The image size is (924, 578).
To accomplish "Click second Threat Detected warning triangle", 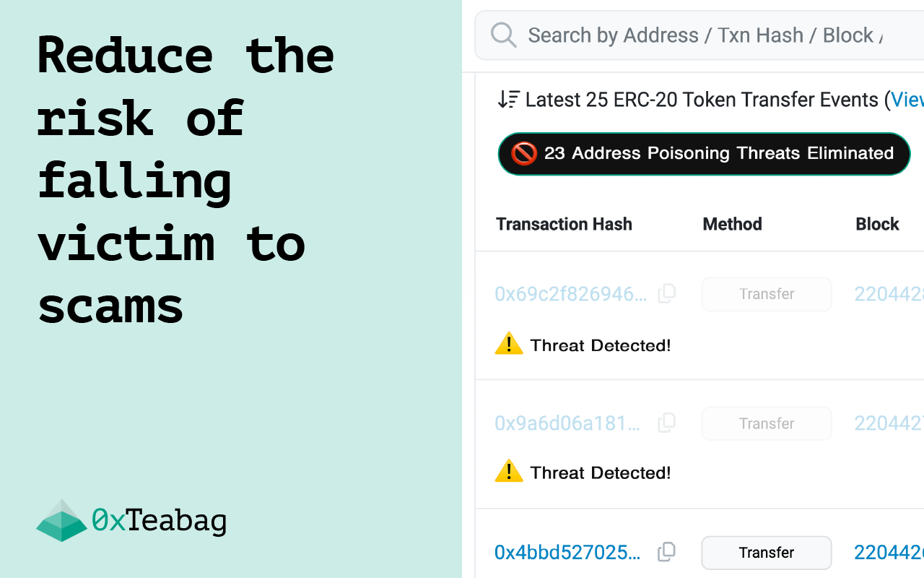I will click(x=509, y=471).
